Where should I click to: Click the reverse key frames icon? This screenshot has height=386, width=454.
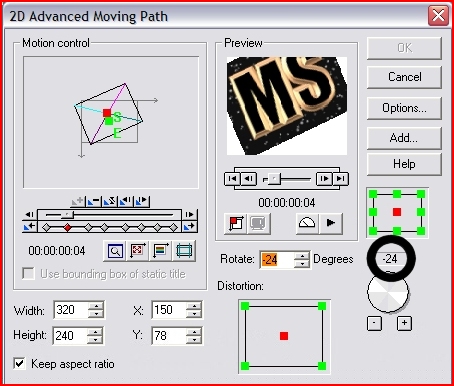(110, 201)
